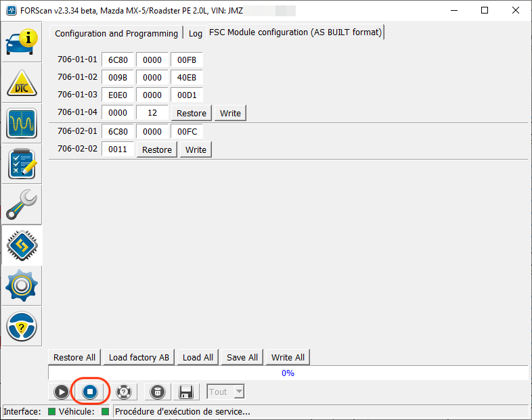Click the Save All button

(242, 357)
